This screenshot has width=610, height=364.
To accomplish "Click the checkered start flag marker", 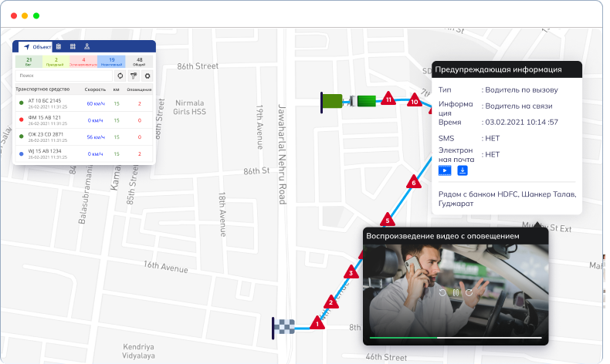I will [x=283, y=328].
